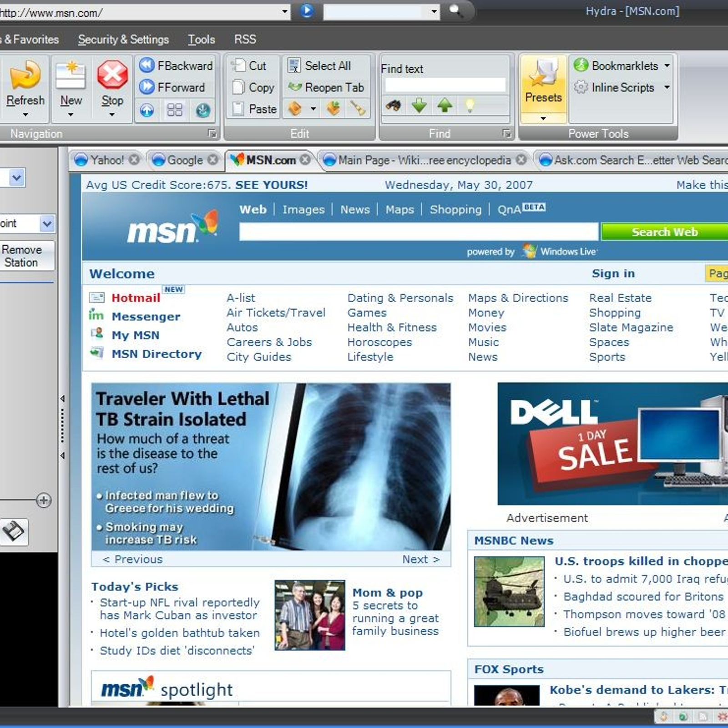Open the dropdown arrow under New

(71, 115)
